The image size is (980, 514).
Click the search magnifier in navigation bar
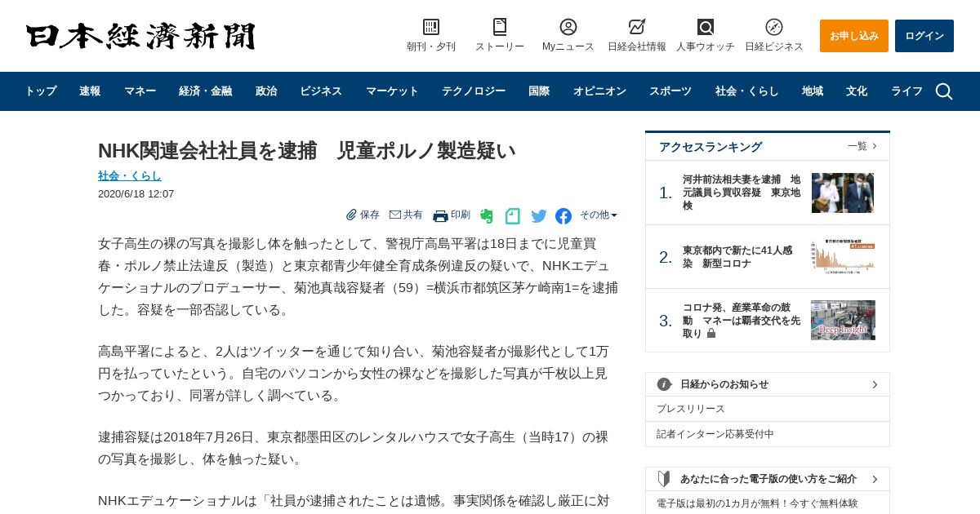tap(944, 91)
